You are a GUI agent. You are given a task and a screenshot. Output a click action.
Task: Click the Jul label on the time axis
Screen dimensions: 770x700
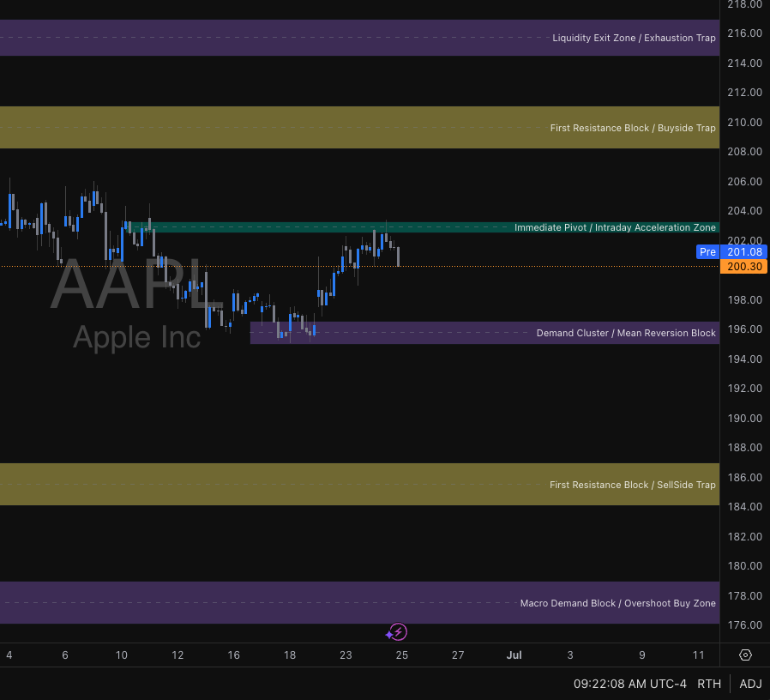[514, 655]
